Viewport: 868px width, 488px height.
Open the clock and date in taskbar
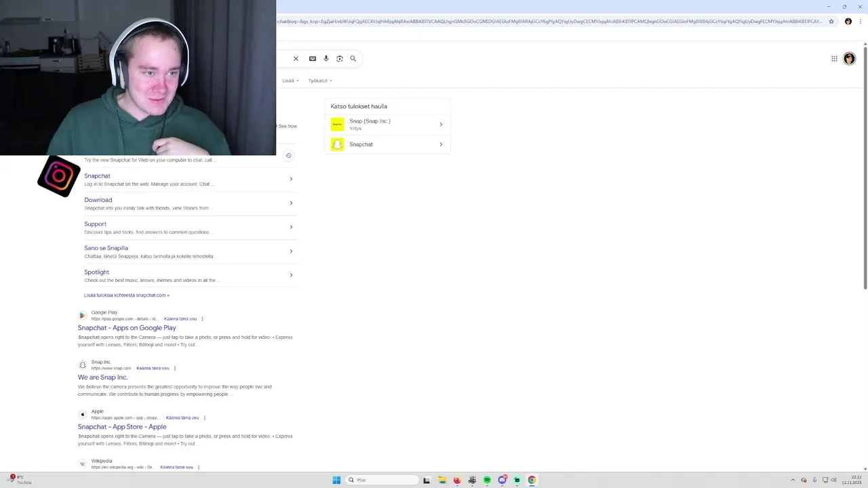[852, 480]
